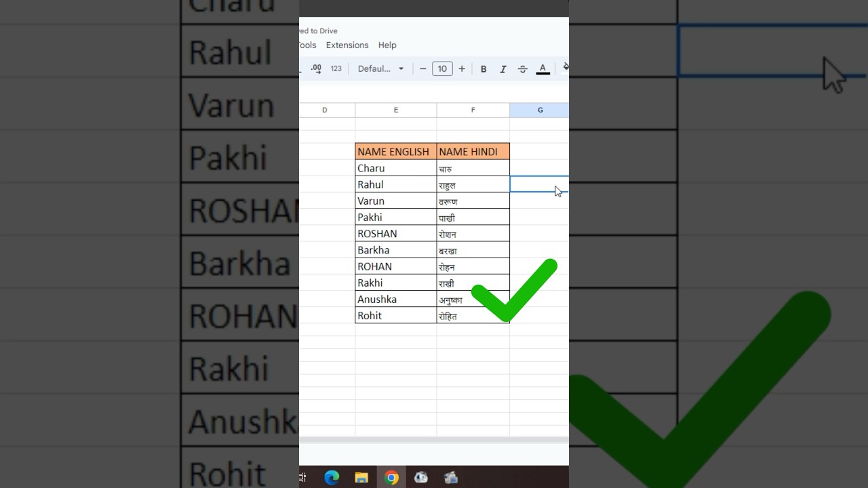868x488 pixels.
Task: Toggle strikethrough formatting
Action: point(522,68)
